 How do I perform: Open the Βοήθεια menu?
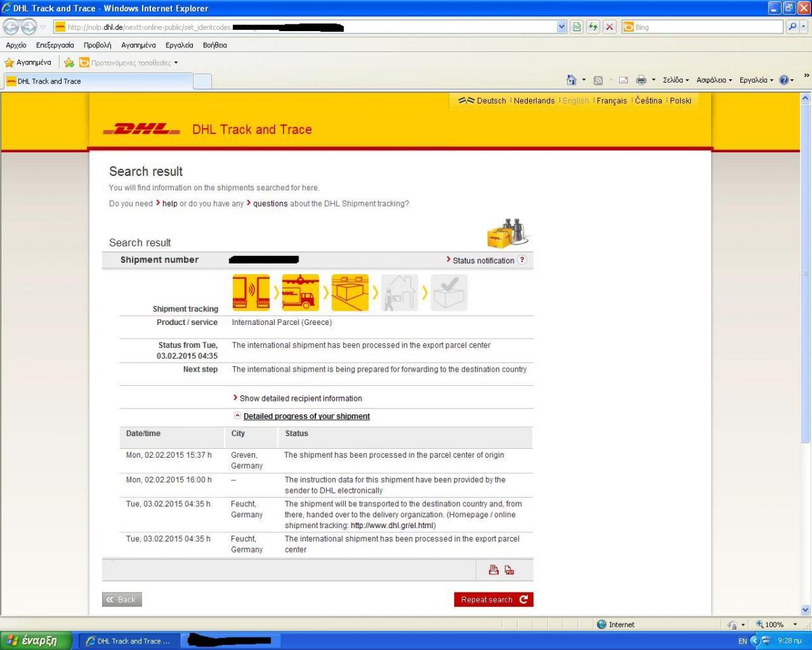point(215,45)
